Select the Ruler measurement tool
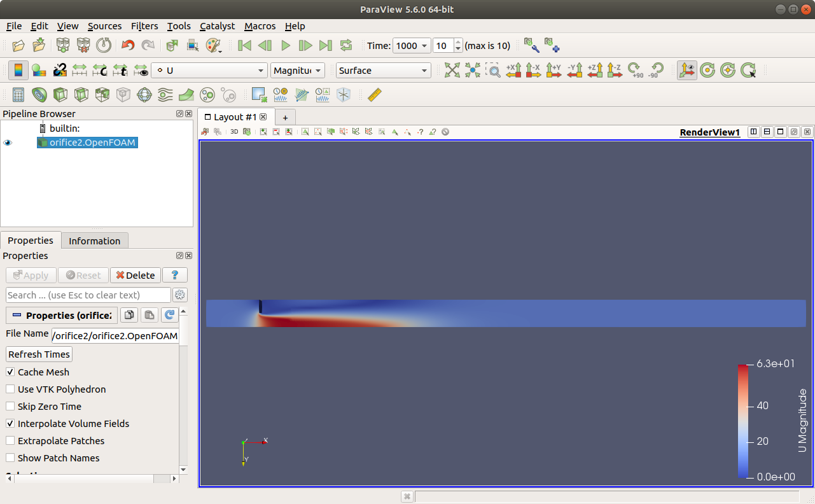 coord(375,95)
